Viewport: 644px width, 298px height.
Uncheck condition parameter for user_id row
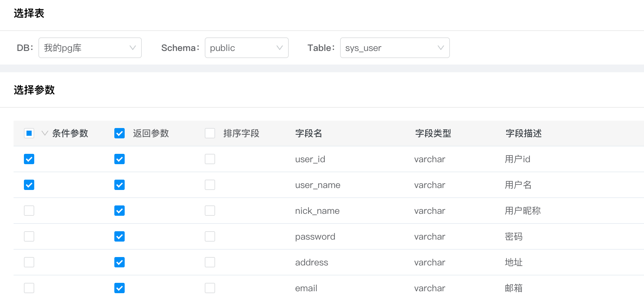tap(29, 159)
